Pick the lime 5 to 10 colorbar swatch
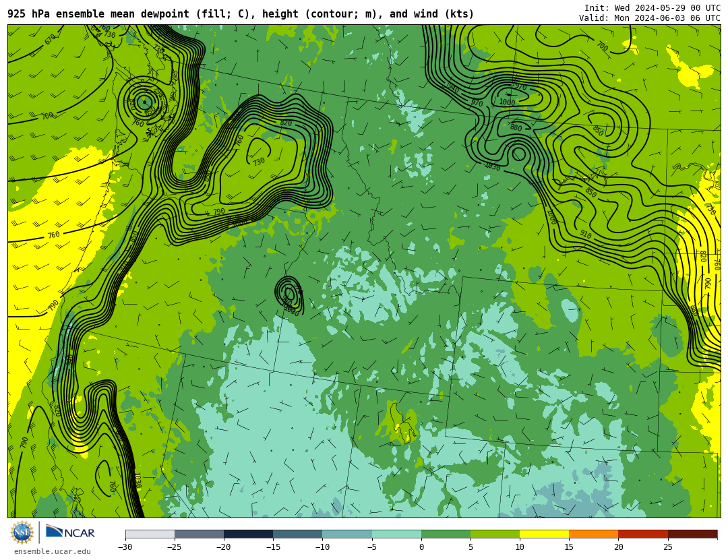 click(495, 534)
